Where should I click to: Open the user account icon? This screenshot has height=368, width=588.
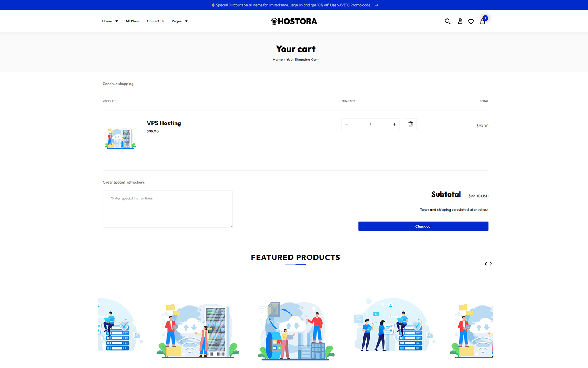(x=460, y=21)
